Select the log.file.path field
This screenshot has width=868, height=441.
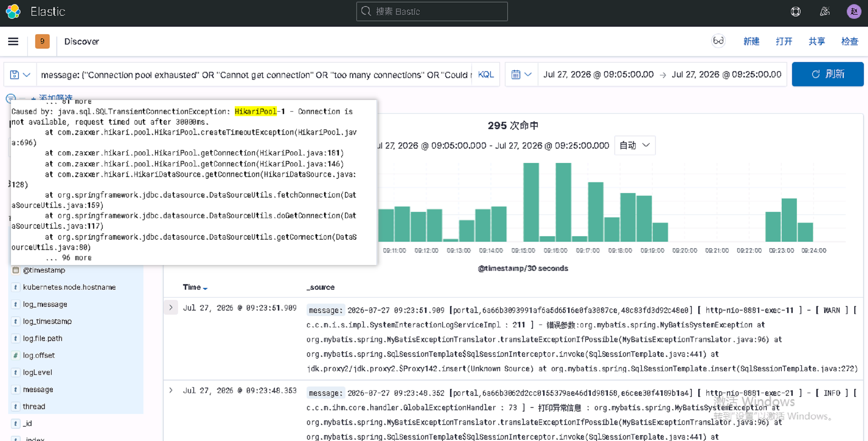(42, 338)
